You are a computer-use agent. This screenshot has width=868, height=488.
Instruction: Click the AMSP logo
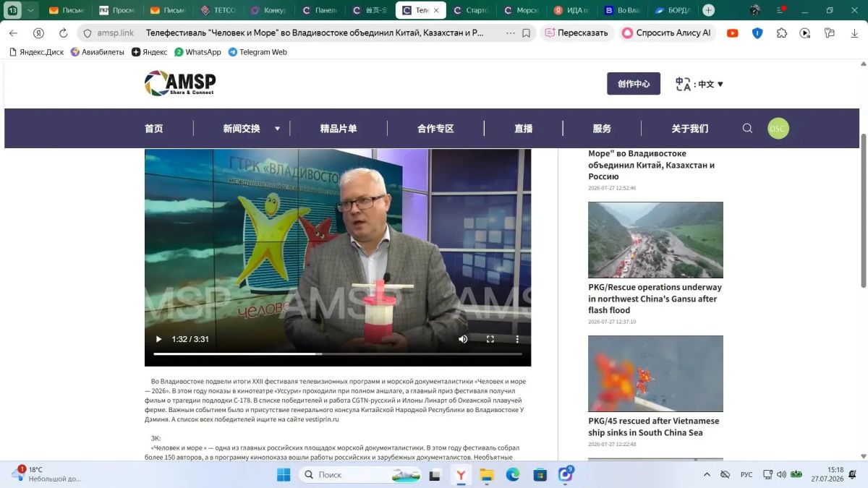point(180,83)
